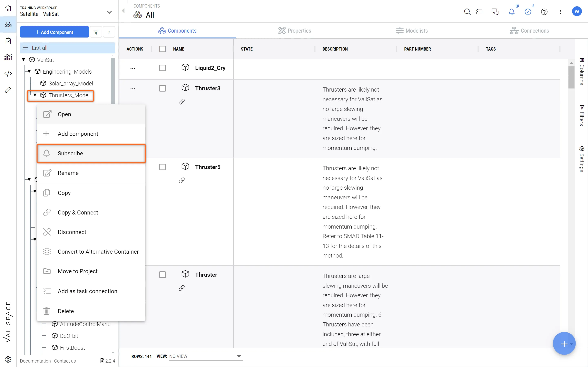
Task: Check the Thruster3 row checkbox
Action: coord(162,88)
